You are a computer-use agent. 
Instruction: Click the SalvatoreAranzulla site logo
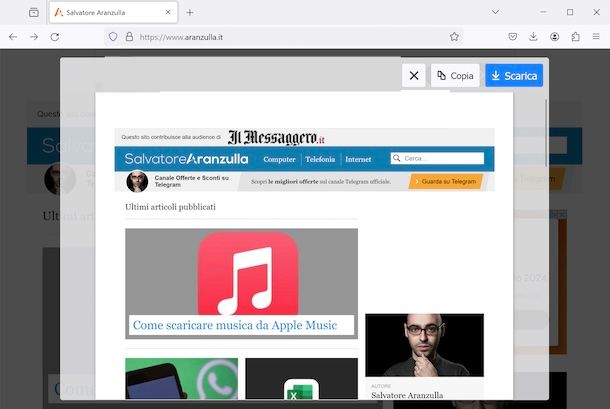[x=186, y=159]
